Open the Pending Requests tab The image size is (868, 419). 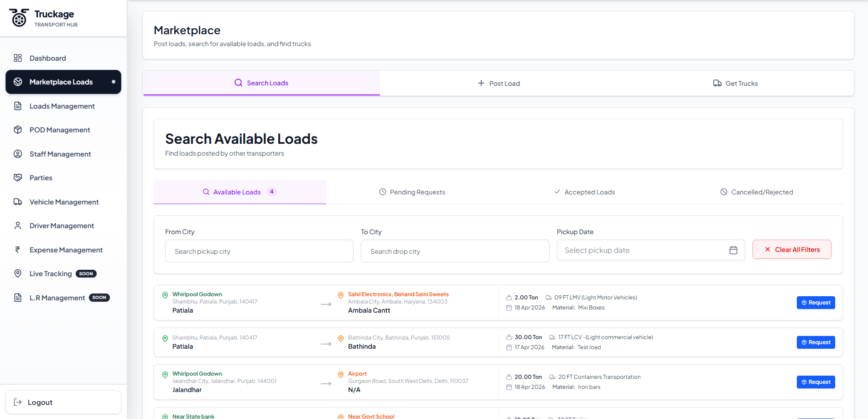click(x=412, y=192)
